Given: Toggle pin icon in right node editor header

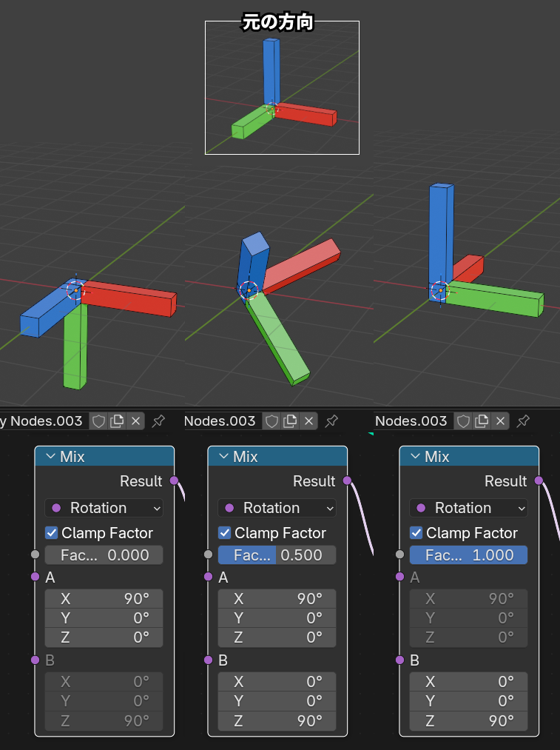Looking at the screenshot, I should (523, 421).
